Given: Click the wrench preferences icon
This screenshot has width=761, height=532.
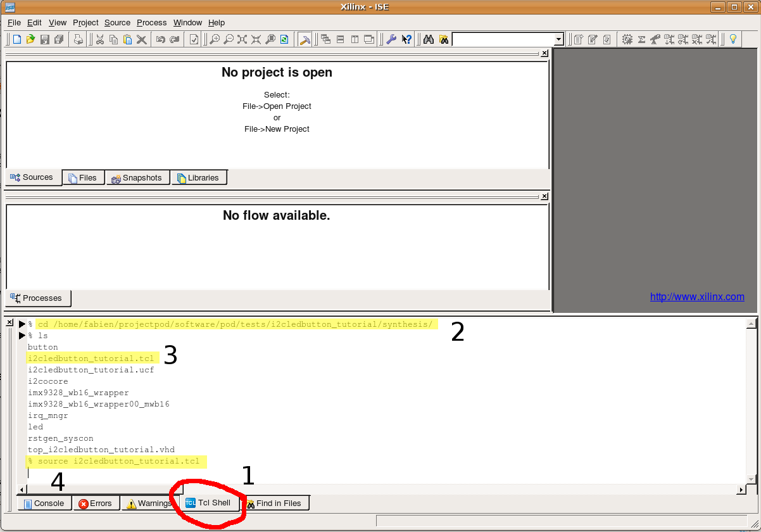Looking at the screenshot, I should pyautogui.click(x=391, y=39).
